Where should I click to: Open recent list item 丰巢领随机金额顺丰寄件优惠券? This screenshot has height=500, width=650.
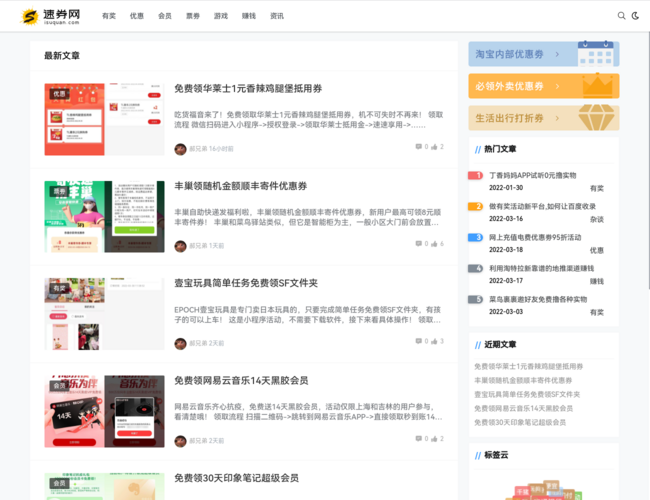click(x=523, y=380)
